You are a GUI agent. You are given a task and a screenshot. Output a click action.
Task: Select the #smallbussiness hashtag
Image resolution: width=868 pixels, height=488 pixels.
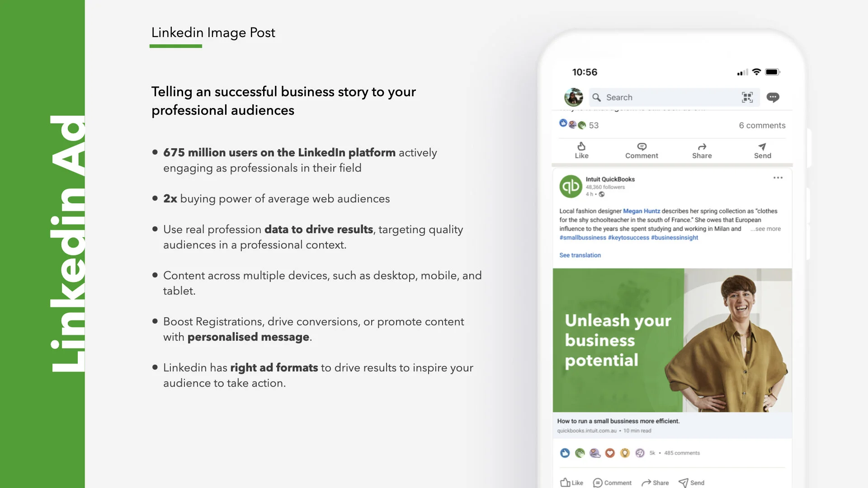tap(582, 238)
